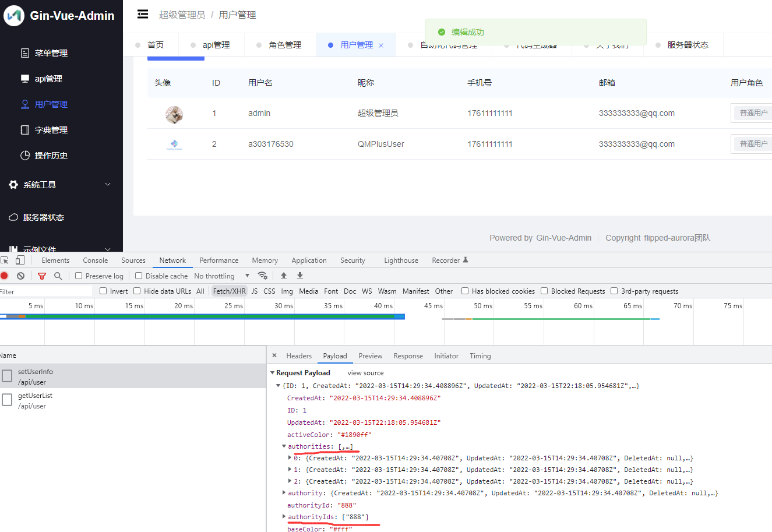Click the red record network log icon
This screenshot has width=772, height=532.
coord(6,275)
